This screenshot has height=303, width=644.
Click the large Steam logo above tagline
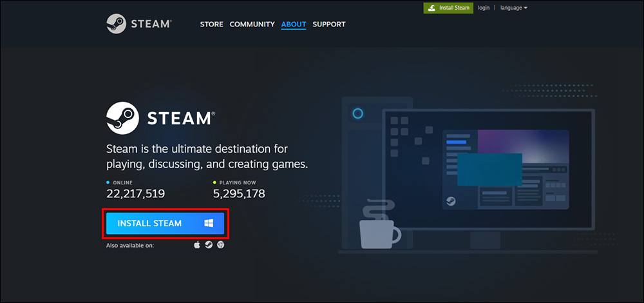160,118
